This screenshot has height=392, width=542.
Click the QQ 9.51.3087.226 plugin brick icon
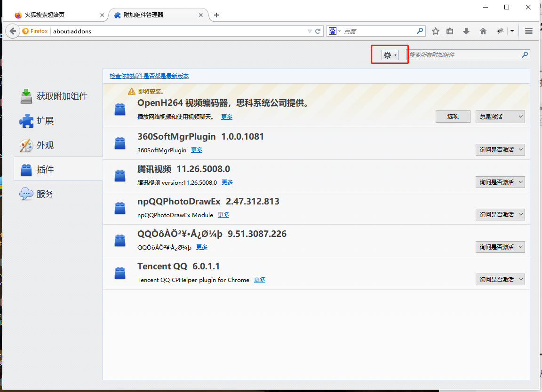120,241
